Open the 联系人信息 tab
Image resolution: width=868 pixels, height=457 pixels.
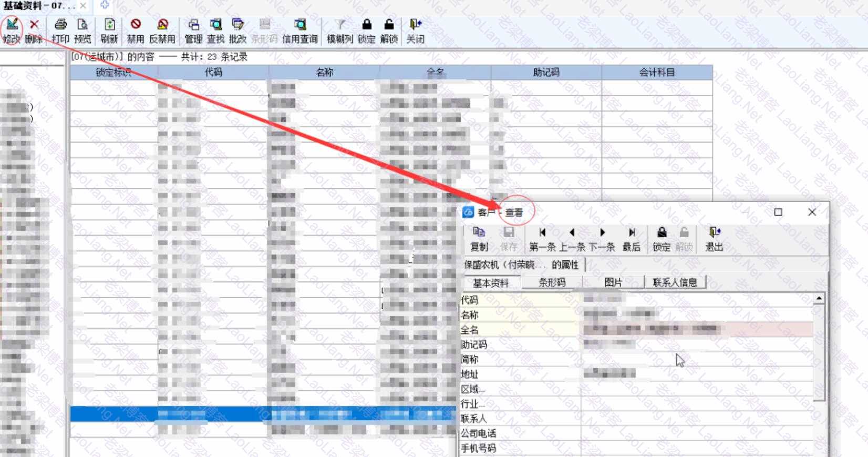[675, 282]
